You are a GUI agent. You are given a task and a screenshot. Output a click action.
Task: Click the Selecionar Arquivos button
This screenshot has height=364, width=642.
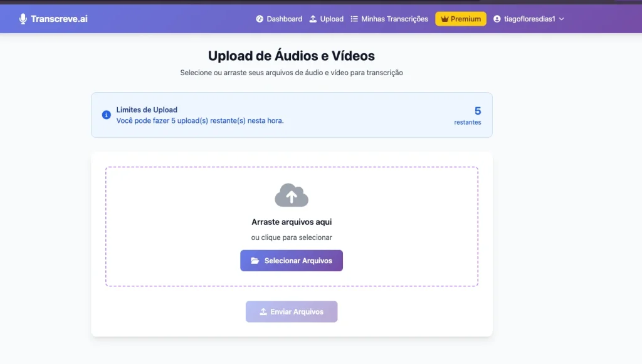[x=291, y=261]
